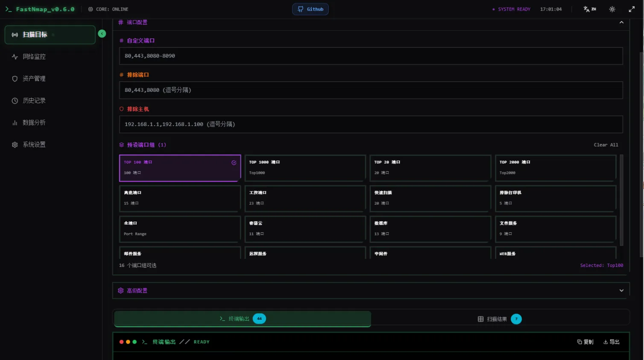Go to 历史记录 clock icon

pyautogui.click(x=15, y=101)
